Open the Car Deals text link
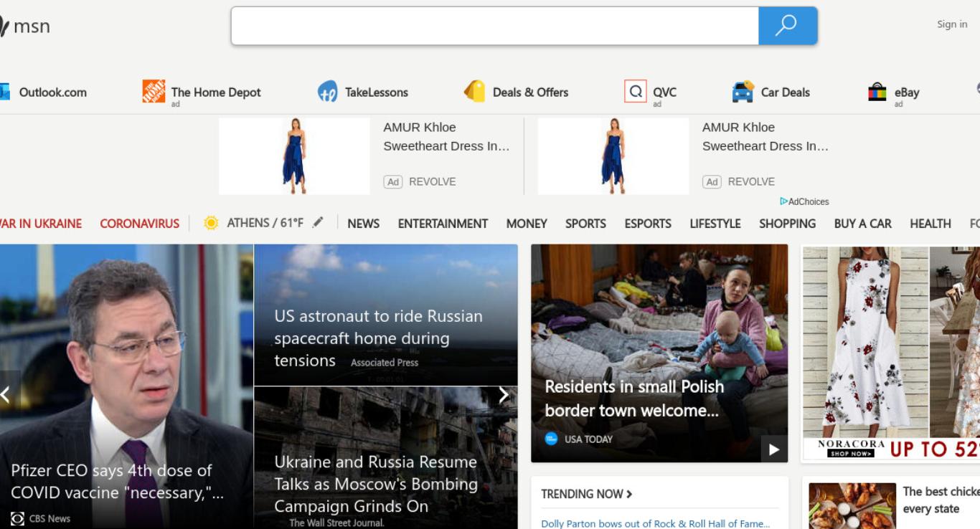Image resolution: width=980 pixels, height=529 pixels. (785, 92)
